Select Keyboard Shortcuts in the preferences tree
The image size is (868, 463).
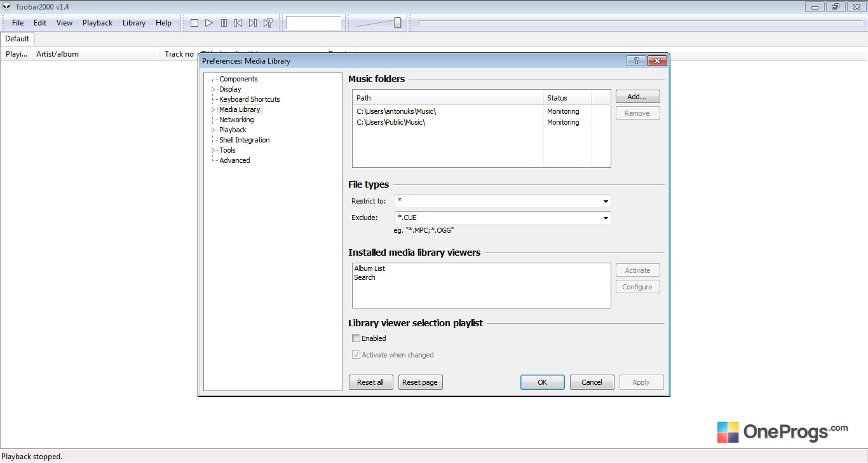point(250,99)
